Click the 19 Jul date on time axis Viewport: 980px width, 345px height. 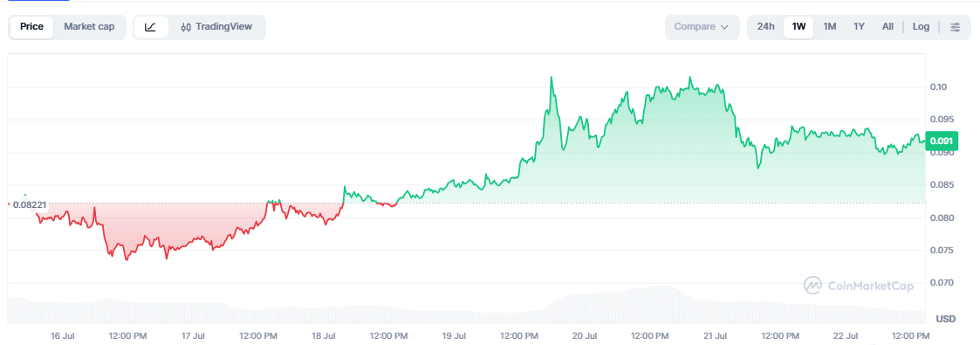[x=456, y=335]
